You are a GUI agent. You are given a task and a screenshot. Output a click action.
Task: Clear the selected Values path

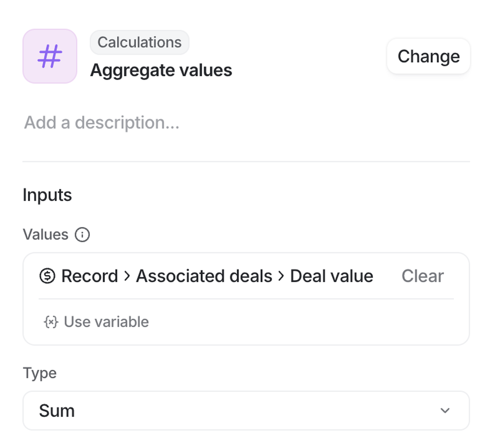pos(422,276)
